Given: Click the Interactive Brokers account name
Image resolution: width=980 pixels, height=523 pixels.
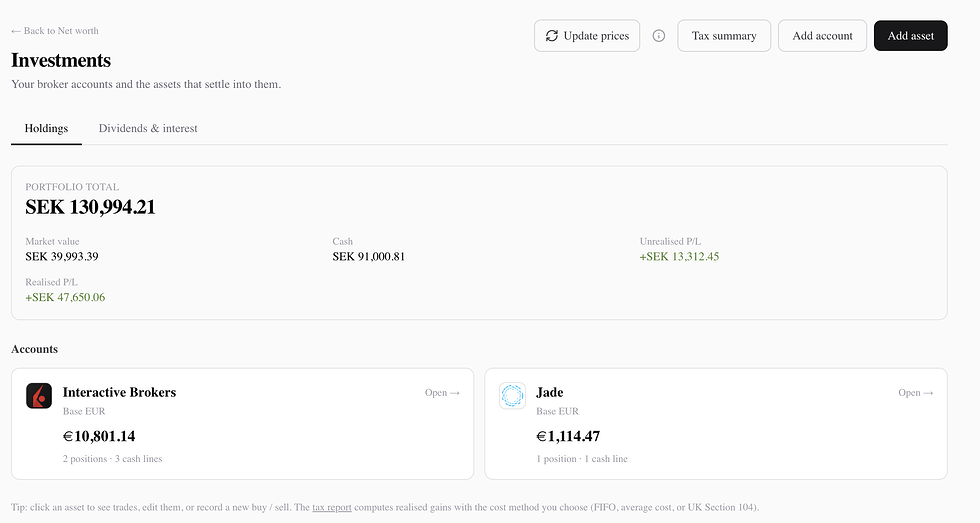Looking at the screenshot, I should point(119,392).
